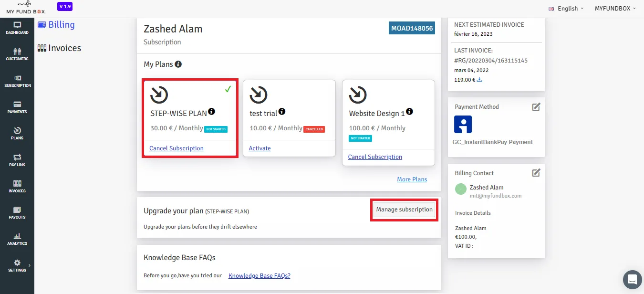Open the Billing section tab
The height and width of the screenshot is (294, 644).
click(x=56, y=24)
